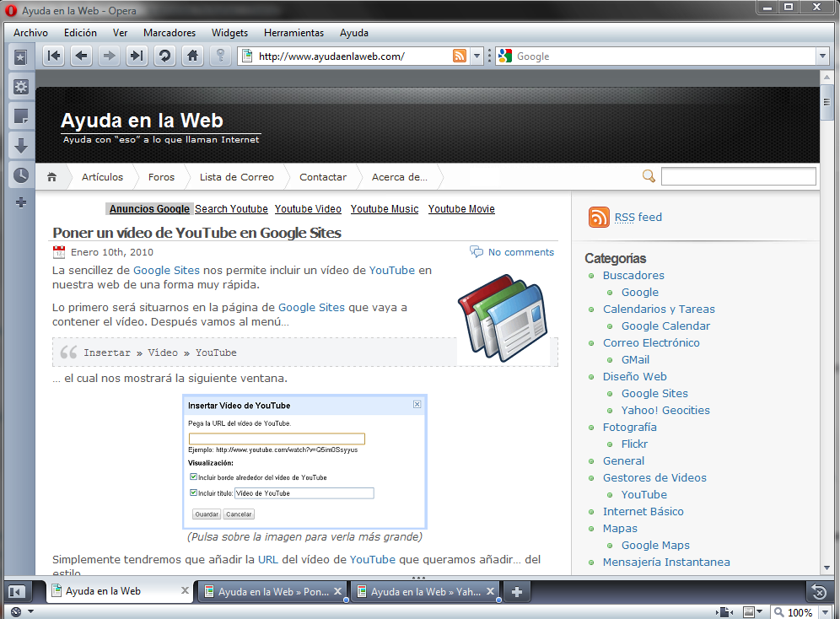Open the Ver menu
The image size is (840, 619).
120,33
